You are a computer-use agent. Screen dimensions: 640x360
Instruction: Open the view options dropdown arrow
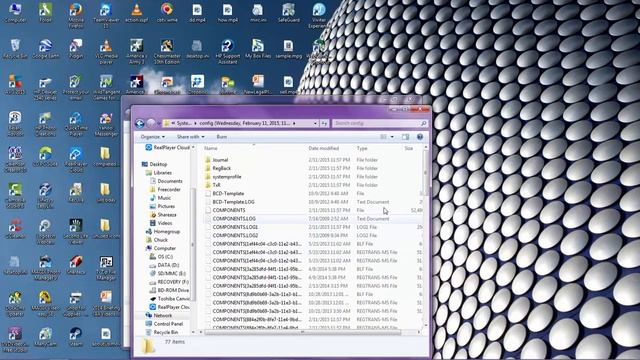pyautogui.click(x=392, y=137)
